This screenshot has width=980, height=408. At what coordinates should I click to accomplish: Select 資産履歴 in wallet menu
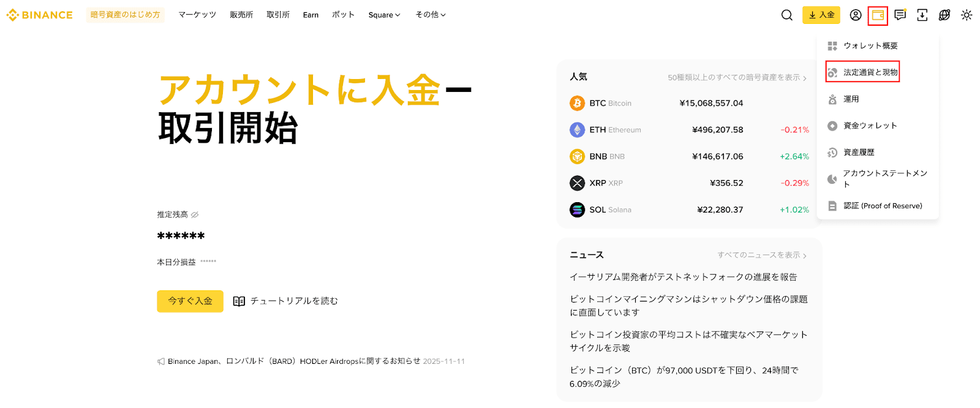tap(859, 153)
